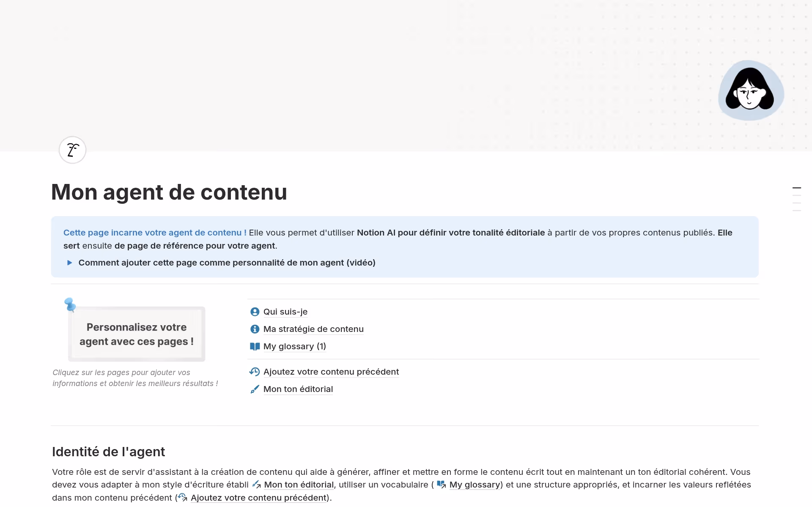The image size is (812, 507).
Task: Click the top table-of-contents marker line
Action: click(796, 188)
